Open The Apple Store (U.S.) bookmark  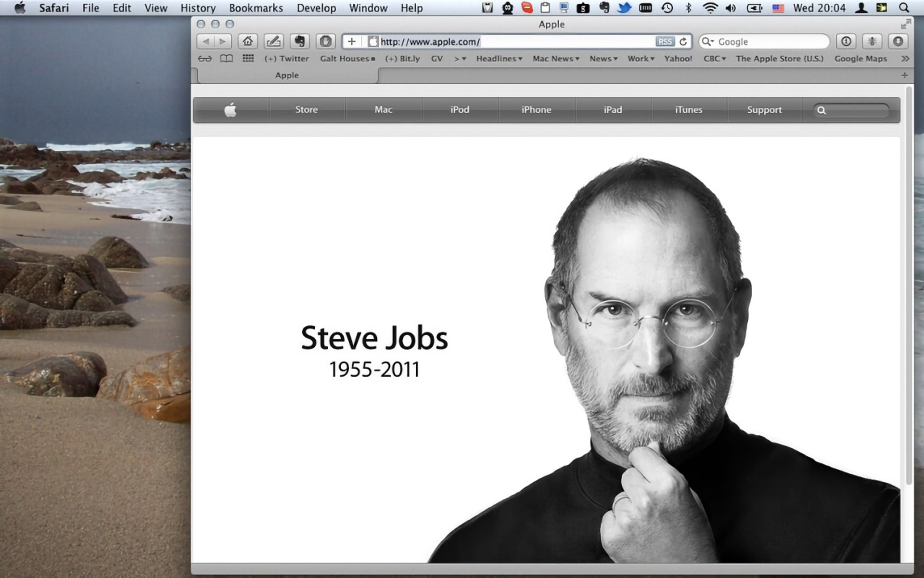coord(780,59)
